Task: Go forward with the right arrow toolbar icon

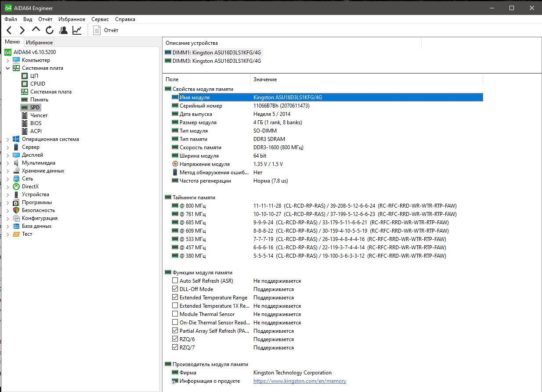Action: coord(22,30)
